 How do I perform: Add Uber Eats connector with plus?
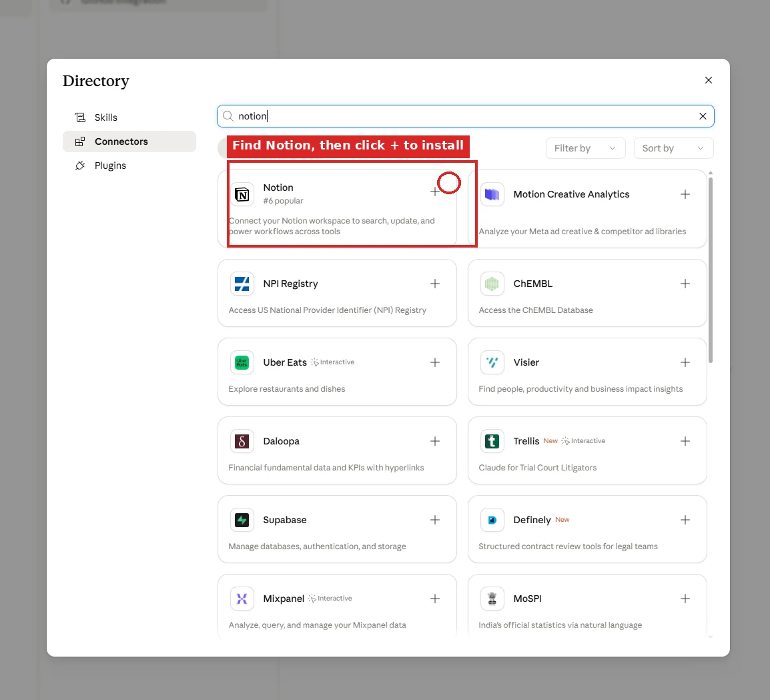(x=434, y=362)
